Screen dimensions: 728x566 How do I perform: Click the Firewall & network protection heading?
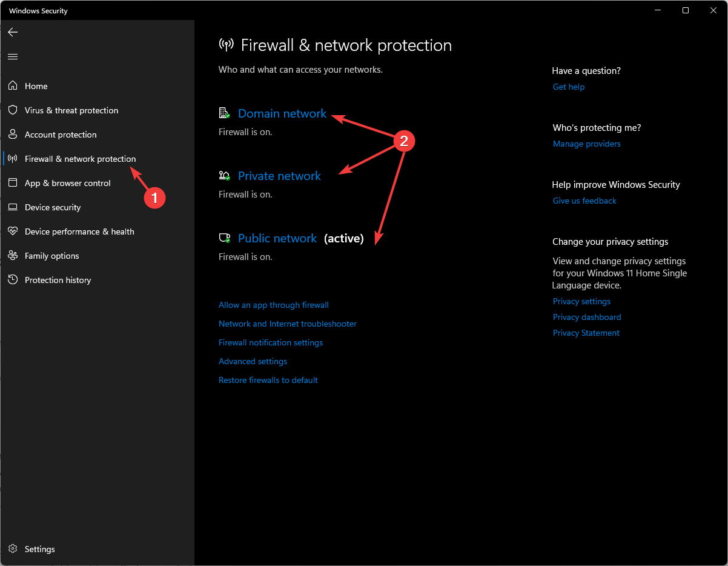coord(346,45)
